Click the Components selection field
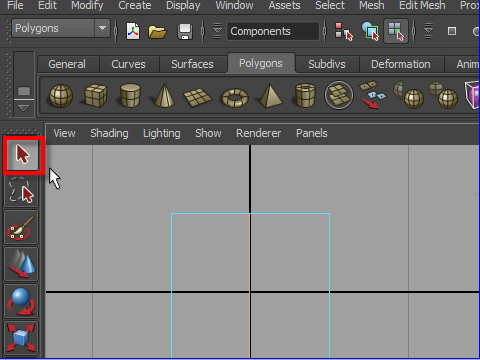480x360 pixels. 273,31
